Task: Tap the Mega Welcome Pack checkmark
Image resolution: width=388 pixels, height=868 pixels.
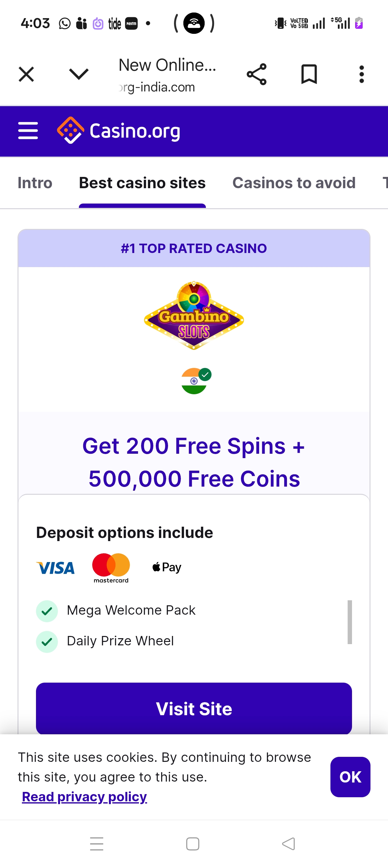Action: click(47, 611)
